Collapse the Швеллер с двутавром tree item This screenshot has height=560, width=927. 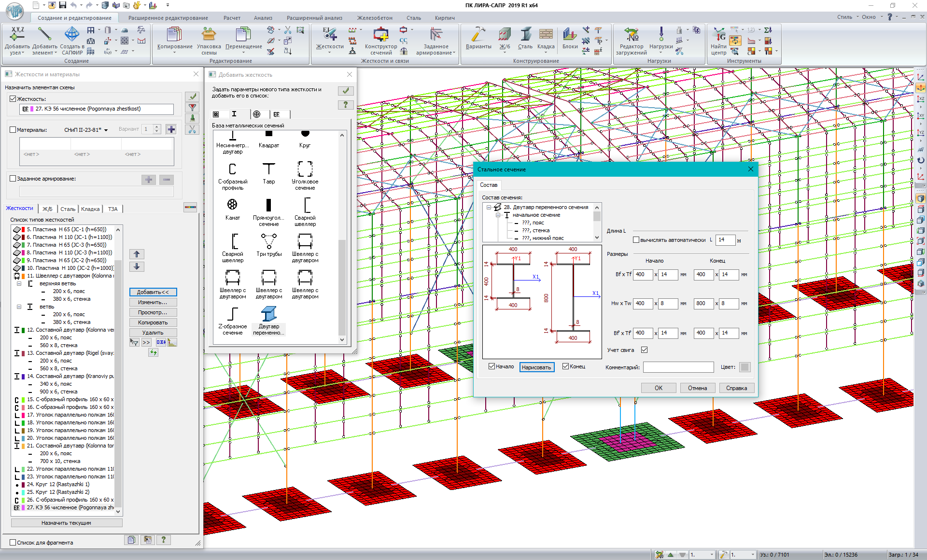tap(19, 283)
